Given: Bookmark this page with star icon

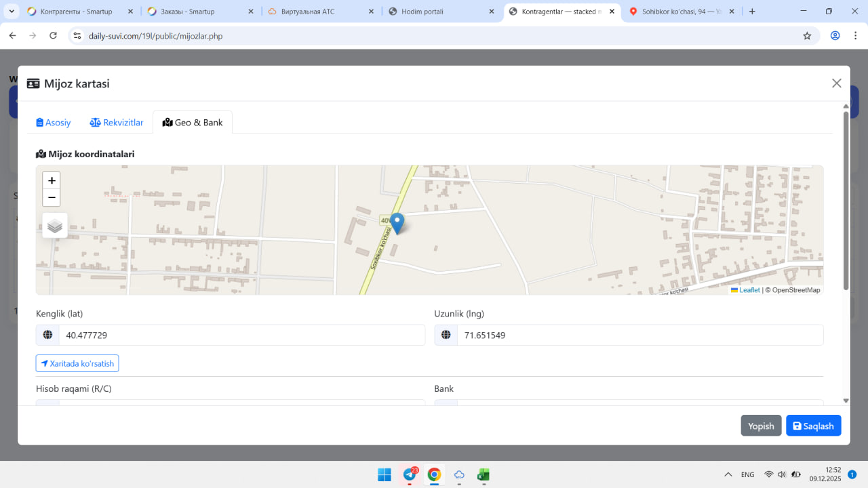Looking at the screenshot, I should [807, 36].
